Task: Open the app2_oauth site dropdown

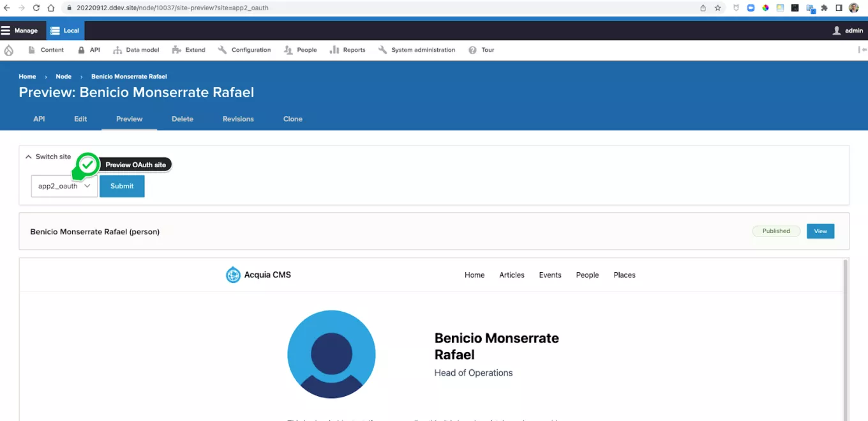Action: click(x=64, y=186)
